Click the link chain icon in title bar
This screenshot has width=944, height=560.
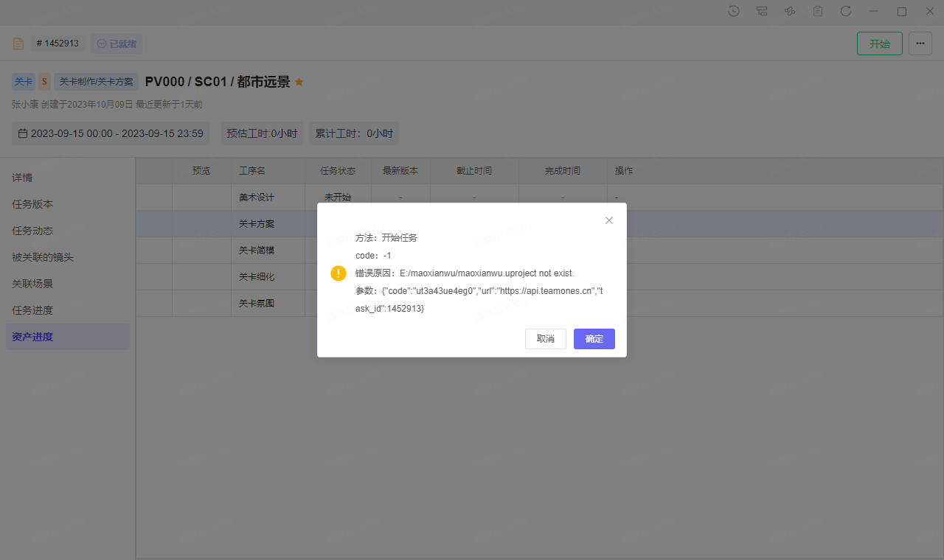point(790,11)
